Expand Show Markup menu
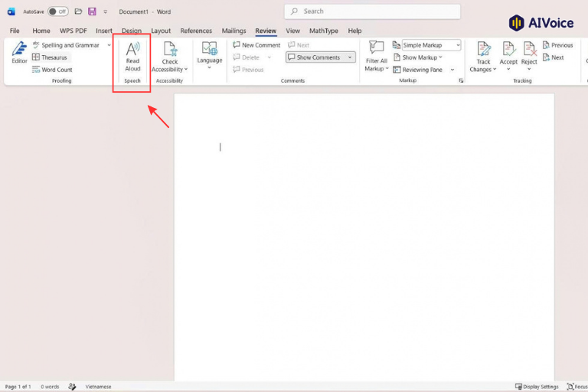The image size is (588, 392). pyautogui.click(x=418, y=57)
